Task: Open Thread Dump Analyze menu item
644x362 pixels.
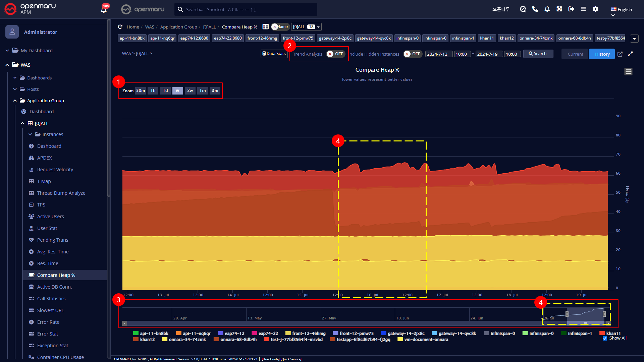Action: [61, 193]
